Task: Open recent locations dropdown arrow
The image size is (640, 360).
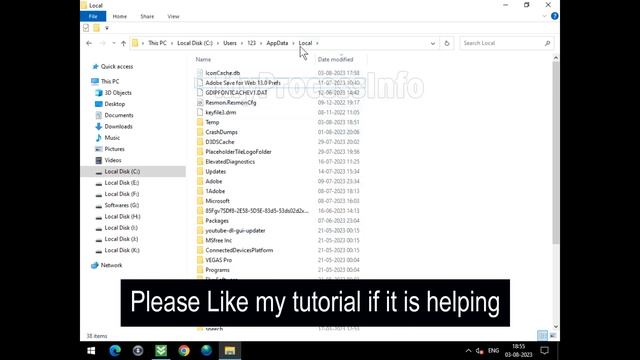Action: point(113,43)
